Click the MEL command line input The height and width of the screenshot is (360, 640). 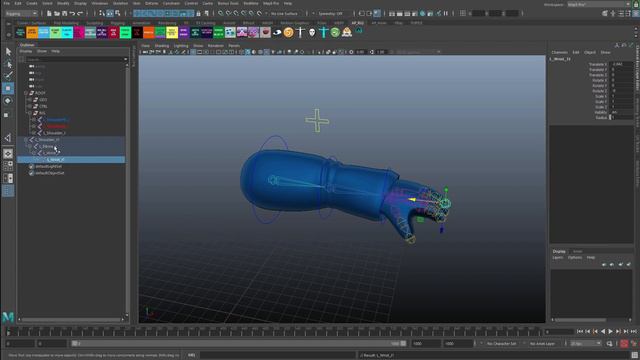pos(278,355)
